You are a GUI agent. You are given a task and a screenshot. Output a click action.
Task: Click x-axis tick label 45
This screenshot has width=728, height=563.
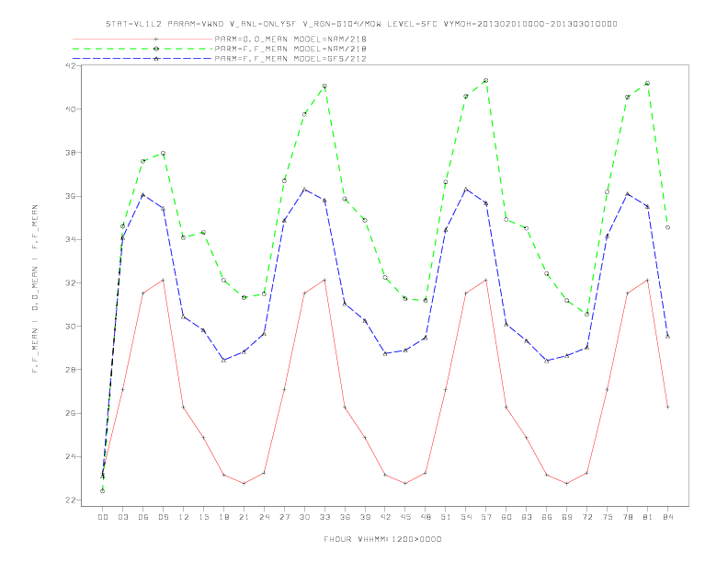pyautogui.click(x=405, y=517)
